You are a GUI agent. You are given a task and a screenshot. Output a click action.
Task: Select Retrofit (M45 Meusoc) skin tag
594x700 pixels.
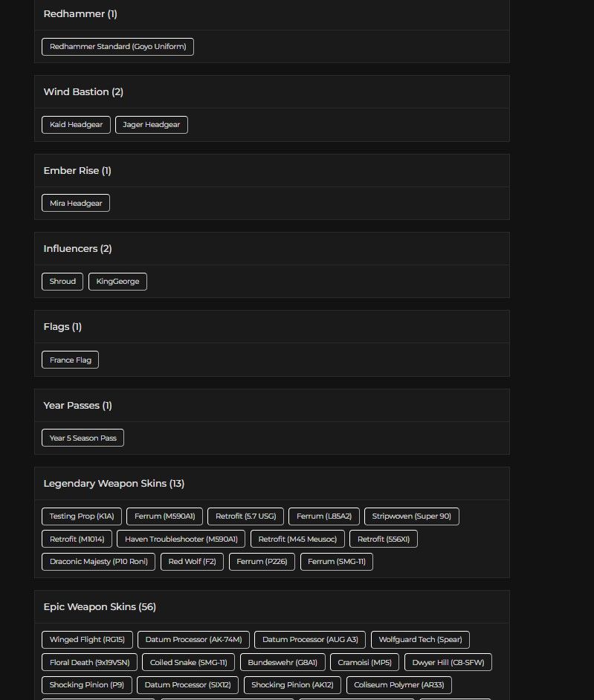[x=297, y=539]
